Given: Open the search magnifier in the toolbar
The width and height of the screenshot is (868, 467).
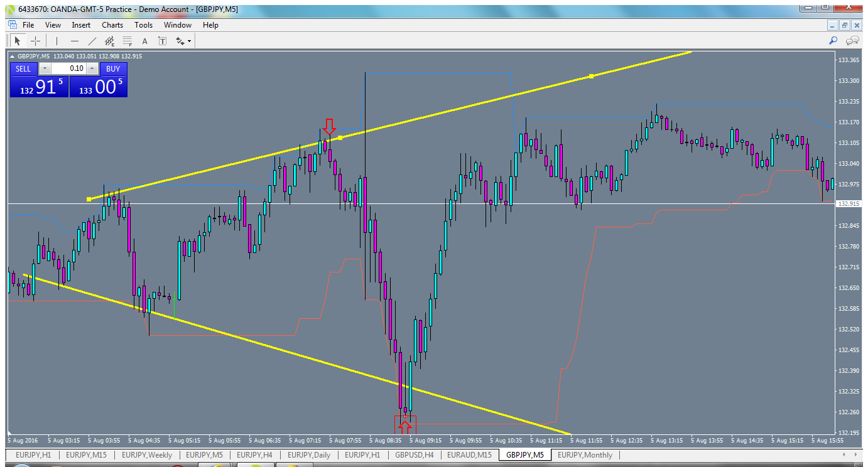Looking at the screenshot, I should coord(833,40).
